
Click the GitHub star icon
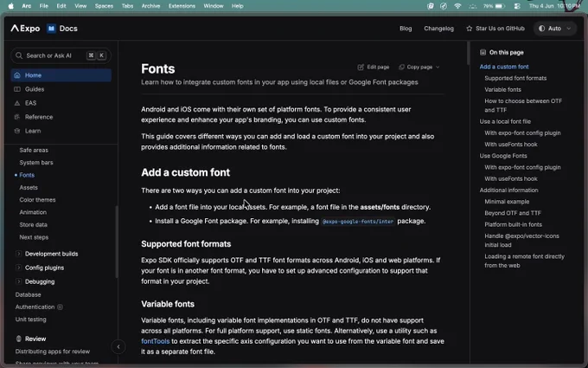click(470, 29)
